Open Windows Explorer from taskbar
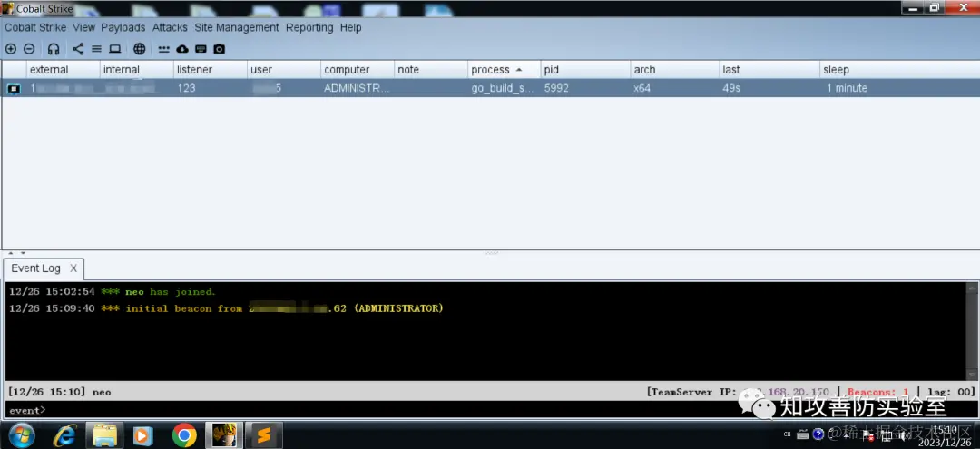Screen dimensions: 980x449 click(x=103, y=435)
